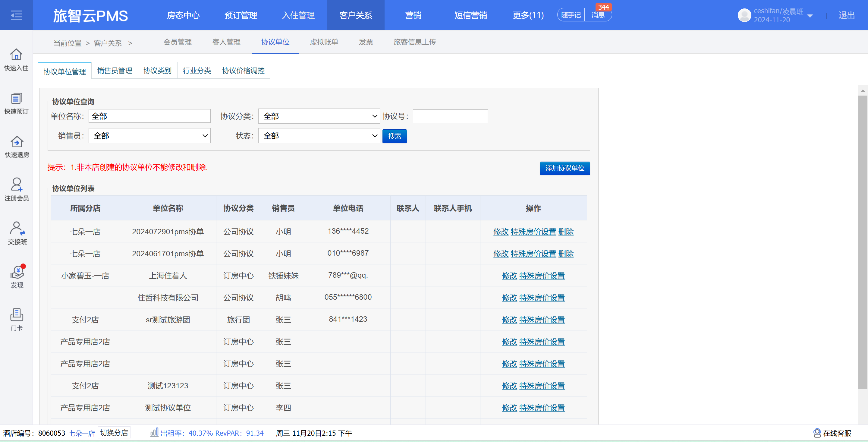The width and height of the screenshot is (868, 442).
Task: Open the 随手记 notes button
Action: click(571, 15)
